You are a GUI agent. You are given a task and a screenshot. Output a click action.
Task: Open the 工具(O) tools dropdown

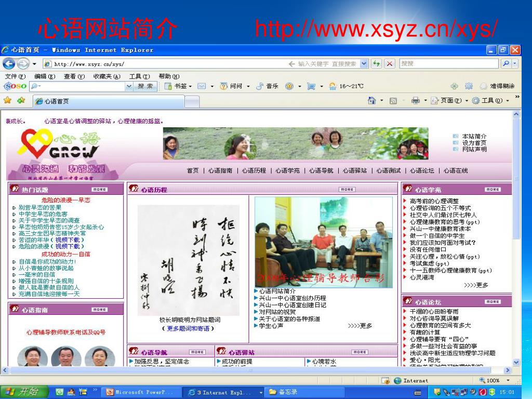[x=490, y=100]
